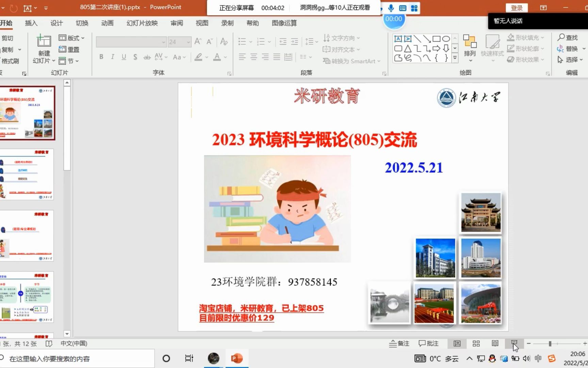Open the Transitions (切换) tab
Viewport: 588px width, 368px height.
82,23
